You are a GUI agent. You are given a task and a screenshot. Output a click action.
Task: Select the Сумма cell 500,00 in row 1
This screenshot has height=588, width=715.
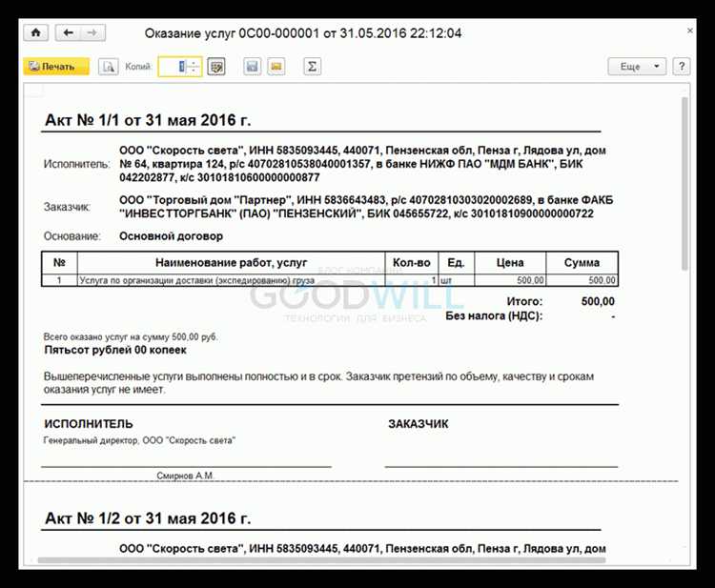tap(582, 280)
